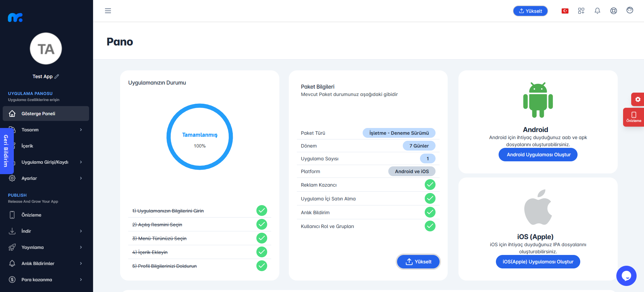Click the rocket icon next to Yayınlama
Screen dimensions: 644x292
[12, 247]
